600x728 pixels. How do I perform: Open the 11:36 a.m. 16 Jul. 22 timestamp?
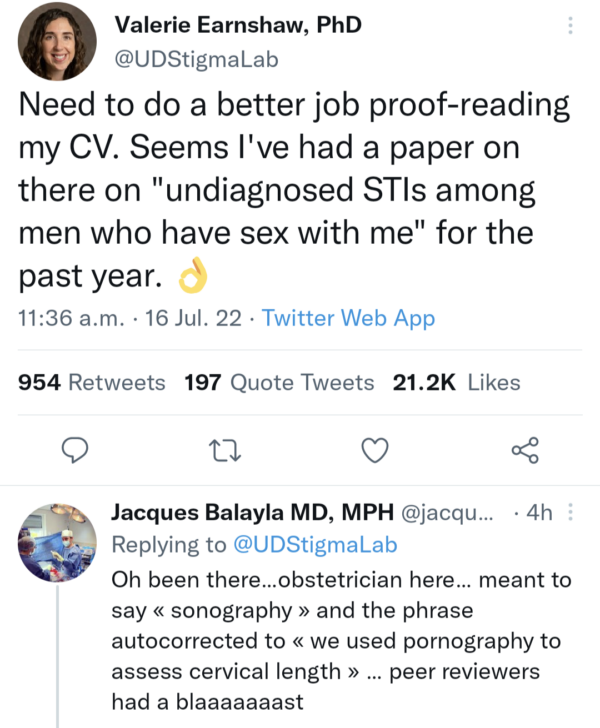133,318
